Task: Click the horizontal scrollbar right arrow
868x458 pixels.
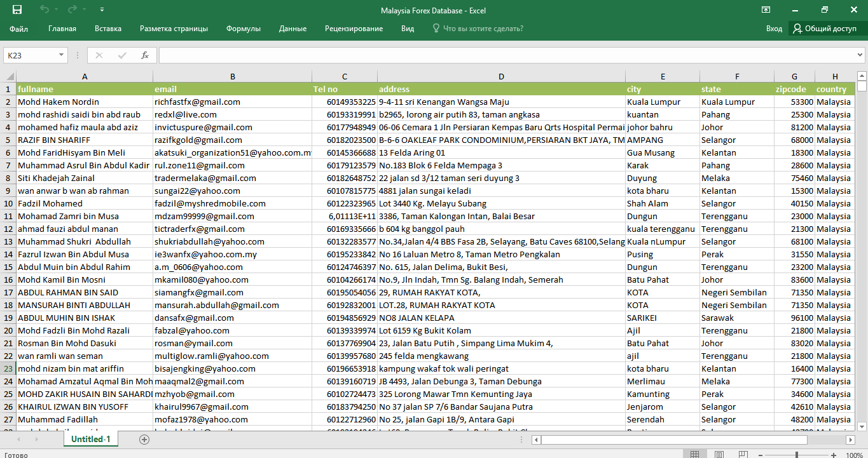Action: point(850,440)
